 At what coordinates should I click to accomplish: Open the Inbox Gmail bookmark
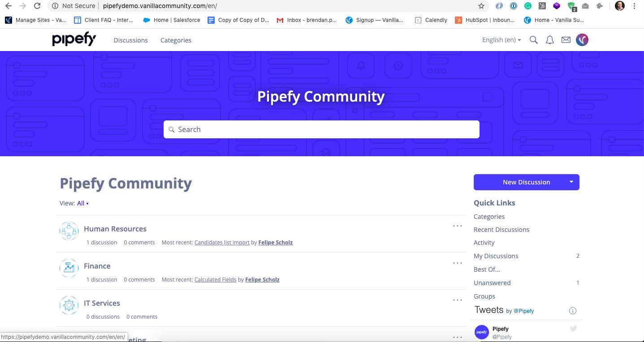(x=307, y=20)
